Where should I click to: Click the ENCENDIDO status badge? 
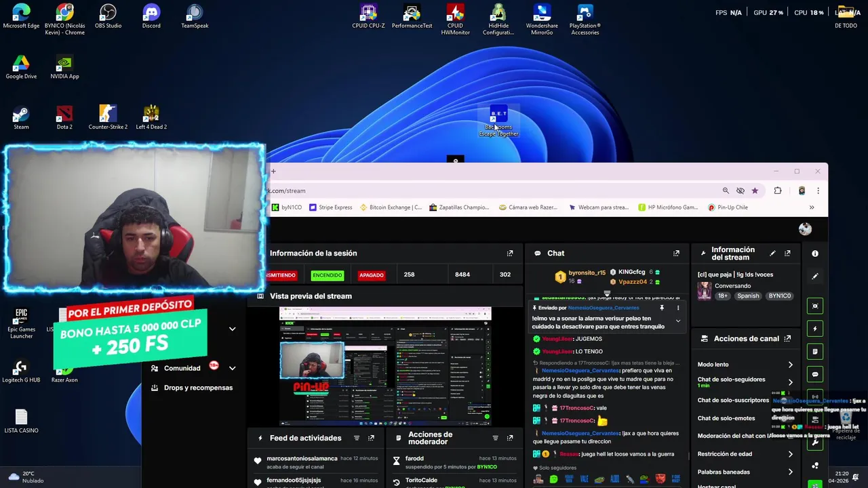point(327,275)
